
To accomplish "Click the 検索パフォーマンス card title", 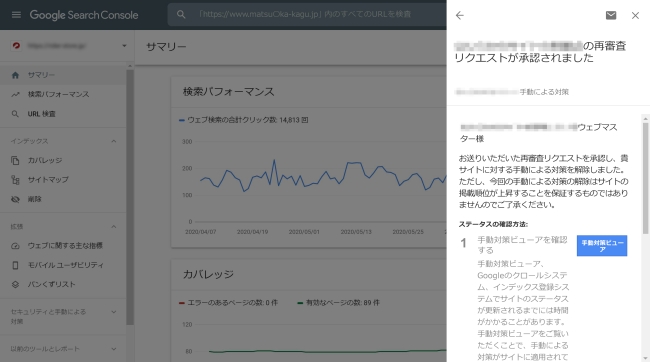I will tap(228, 92).
